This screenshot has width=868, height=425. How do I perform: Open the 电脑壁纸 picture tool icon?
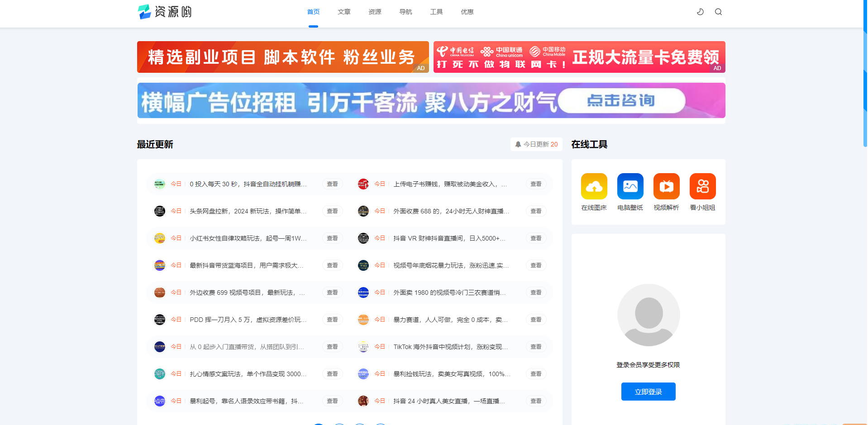pos(630,186)
